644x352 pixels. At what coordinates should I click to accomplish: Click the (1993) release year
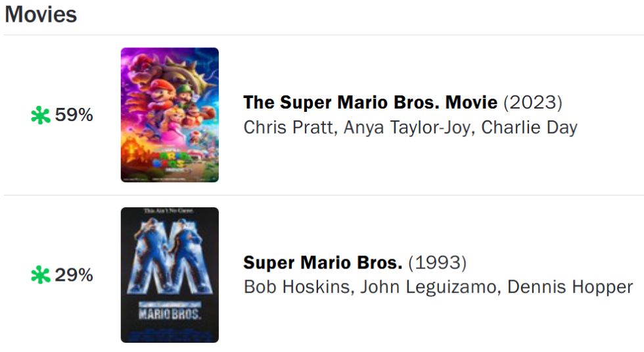pyautogui.click(x=438, y=263)
